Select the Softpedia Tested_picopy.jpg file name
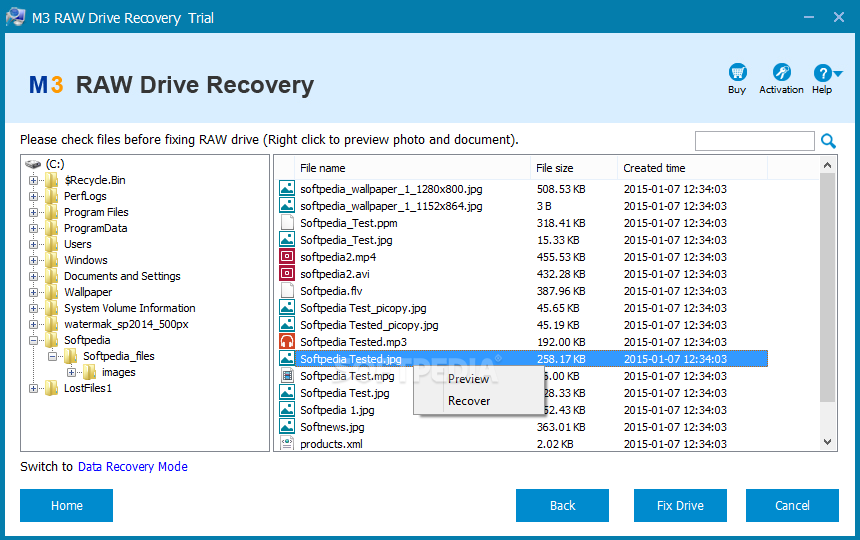860x540 pixels. coord(369,325)
